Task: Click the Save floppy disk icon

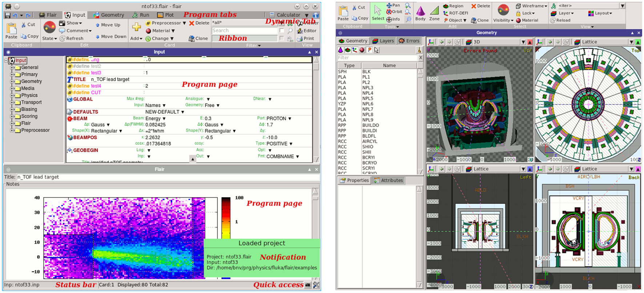Action: (x=8, y=15)
